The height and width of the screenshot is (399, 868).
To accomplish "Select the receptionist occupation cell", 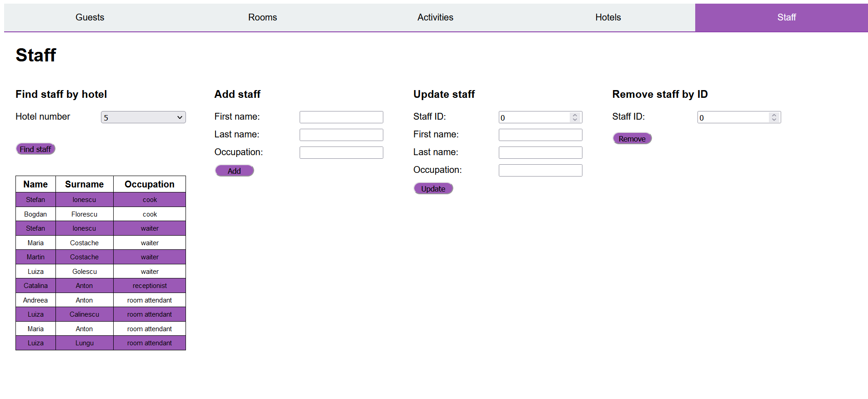I will (150, 286).
